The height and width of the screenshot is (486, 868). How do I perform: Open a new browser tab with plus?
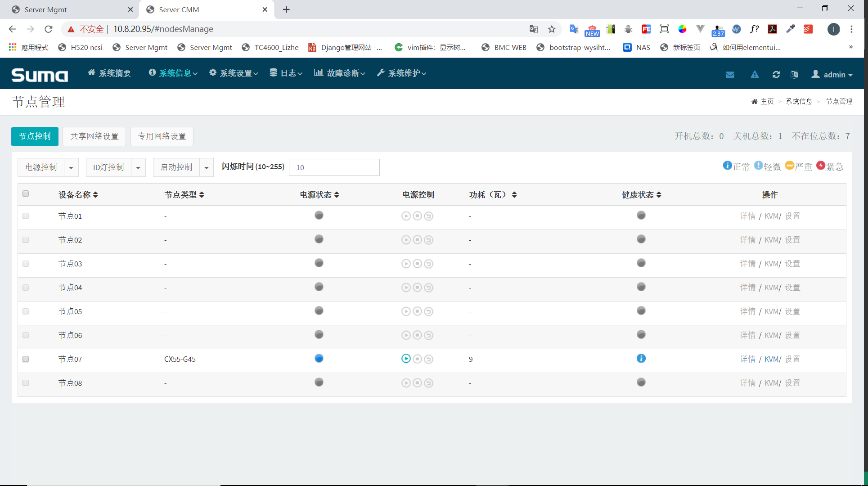click(x=286, y=9)
